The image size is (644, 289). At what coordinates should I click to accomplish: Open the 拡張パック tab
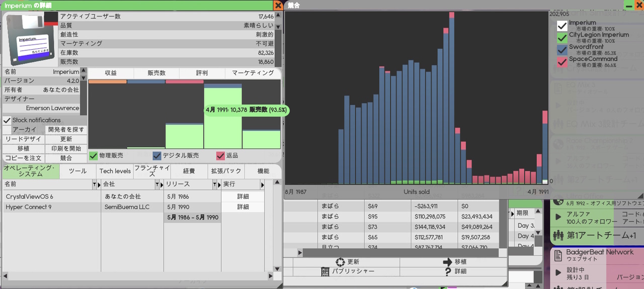coord(225,171)
